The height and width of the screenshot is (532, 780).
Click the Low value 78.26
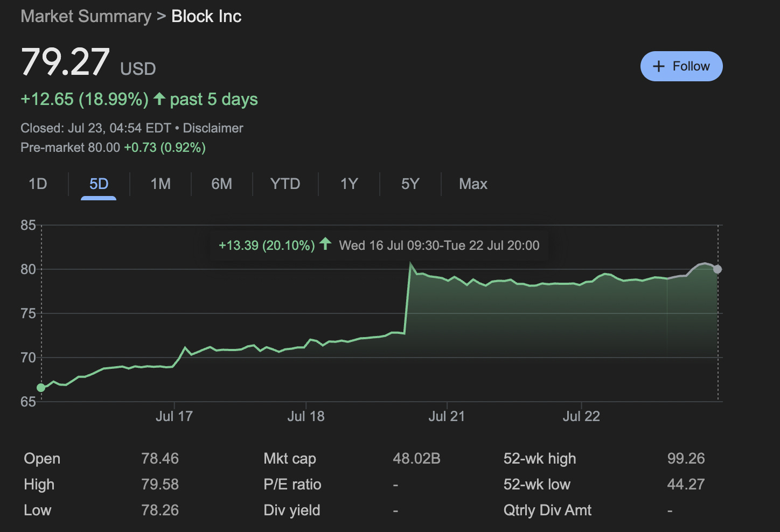point(160,510)
